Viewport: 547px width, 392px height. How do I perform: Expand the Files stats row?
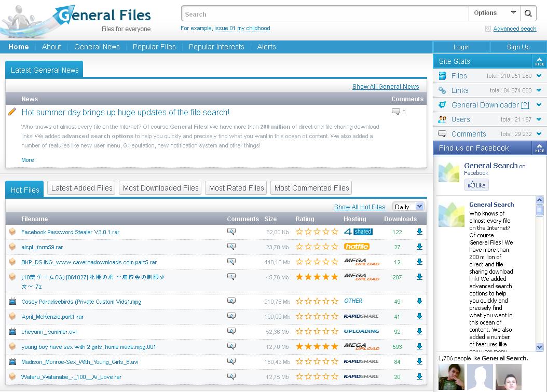click(539, 76)
